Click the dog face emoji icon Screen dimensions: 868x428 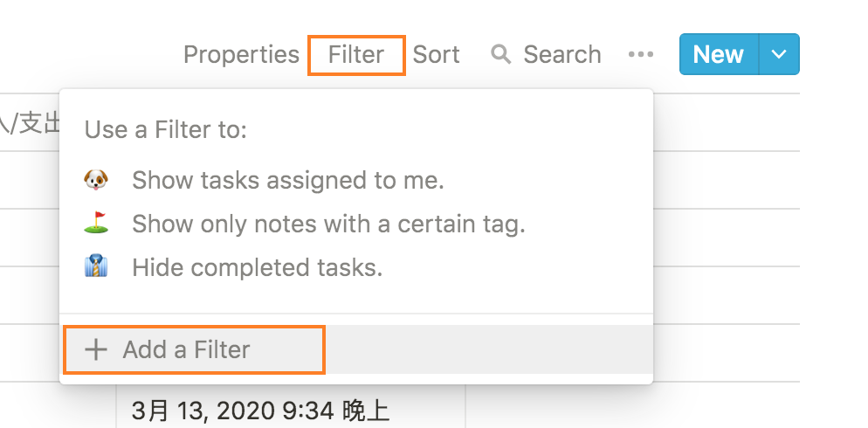[96, 180]
